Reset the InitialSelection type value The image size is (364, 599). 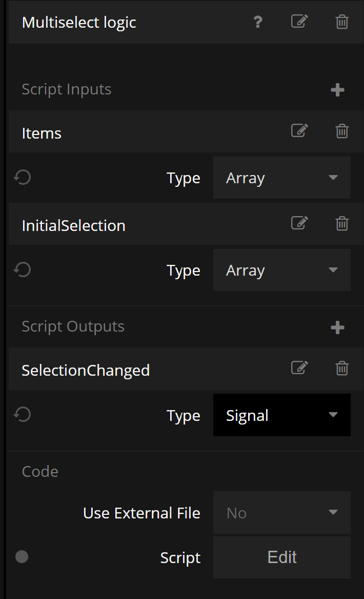point(23,270)
